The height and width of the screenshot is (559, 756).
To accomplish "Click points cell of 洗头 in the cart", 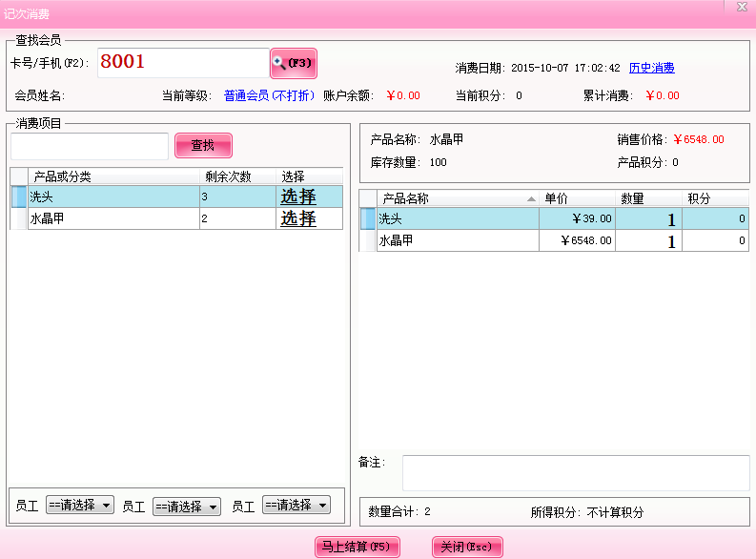I will point(715,219).
